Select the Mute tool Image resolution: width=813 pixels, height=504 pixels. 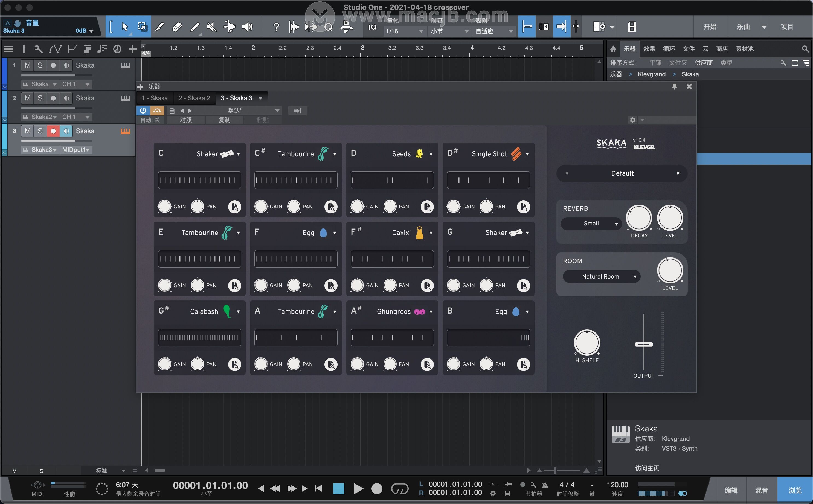[x=211, y=27]
